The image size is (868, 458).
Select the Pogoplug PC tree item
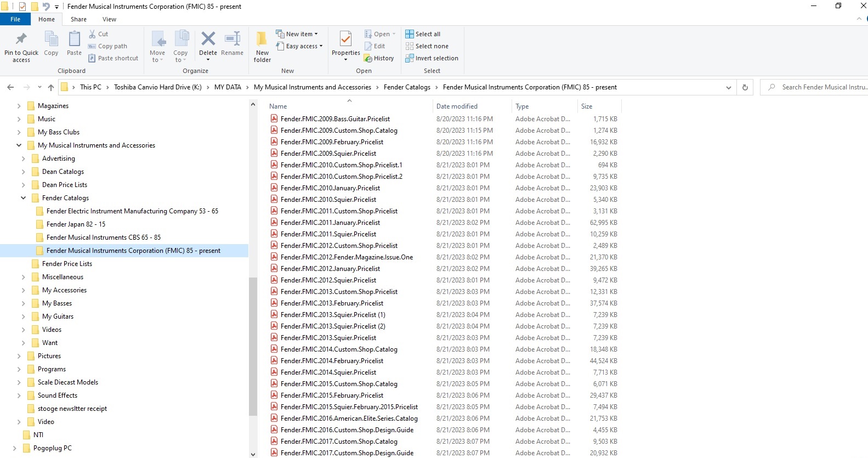pyautogui.click(x=52, y=448)
